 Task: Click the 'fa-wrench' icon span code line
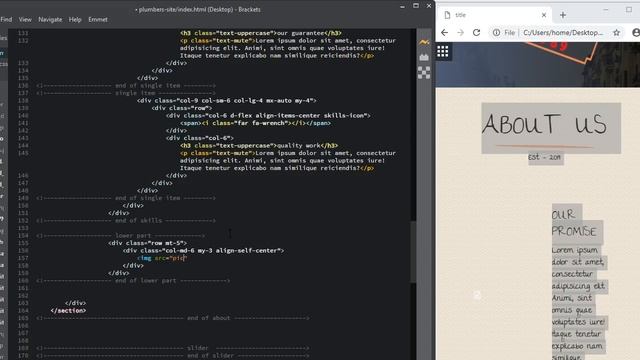coord(255,123)
